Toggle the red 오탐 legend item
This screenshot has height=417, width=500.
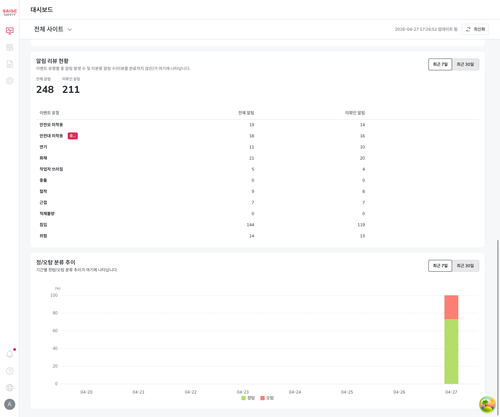[x=267, y=398]
